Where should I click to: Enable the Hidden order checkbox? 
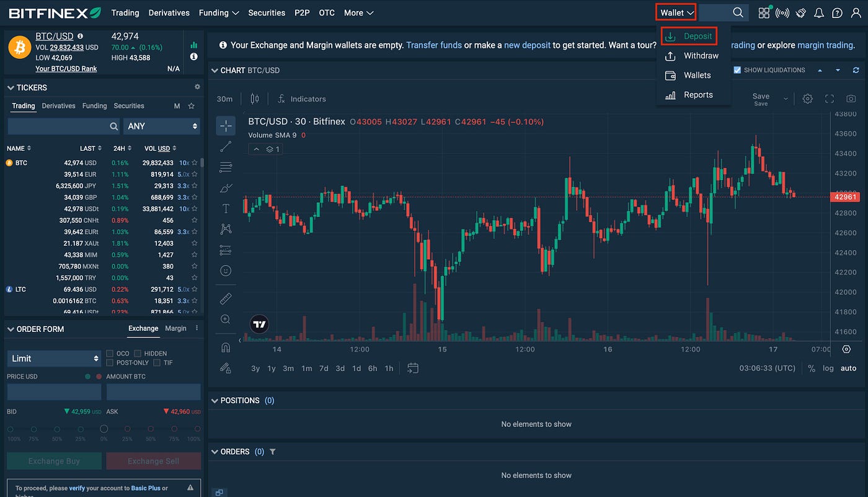pos(138,353)
